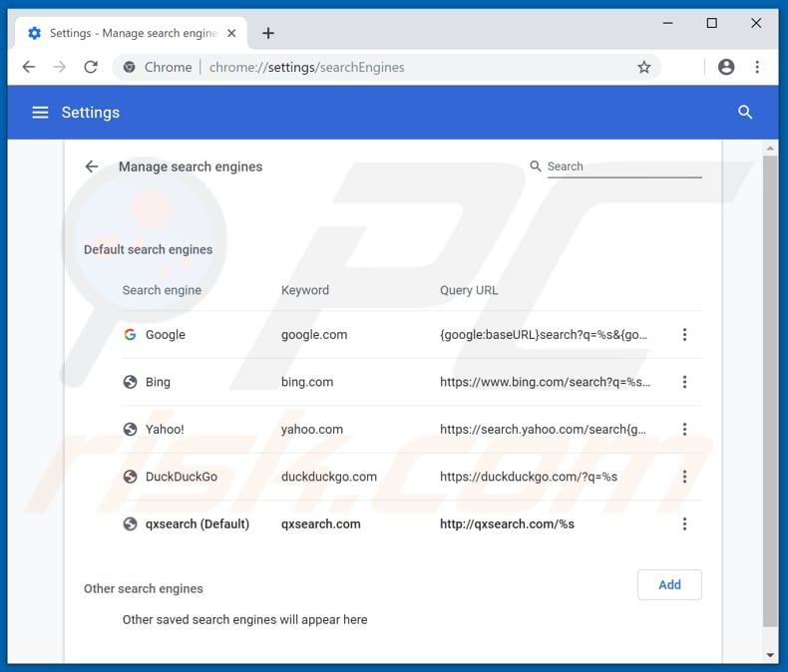This screenshot has width=788, height=672.
Task: Add a new search engine
Action: (x=669, y=584)
